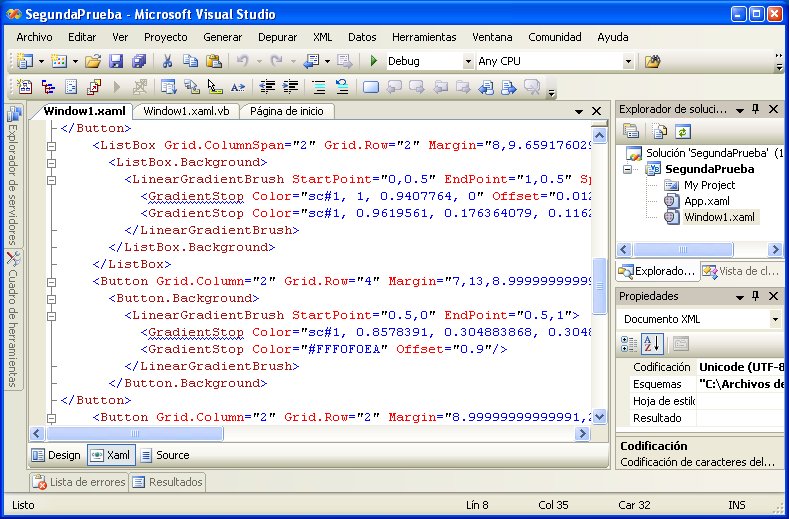Click Properties icon in Solution Explorer toolbar

point(631,131)
